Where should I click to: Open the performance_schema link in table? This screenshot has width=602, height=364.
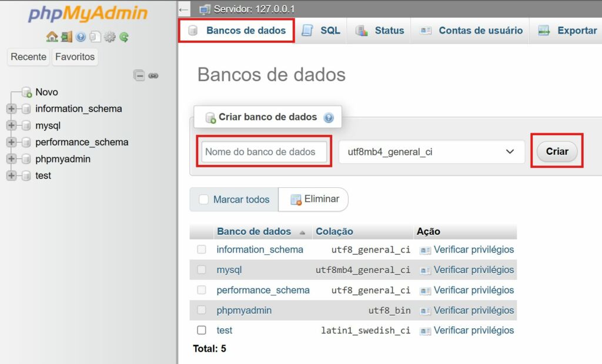point(263,291)
